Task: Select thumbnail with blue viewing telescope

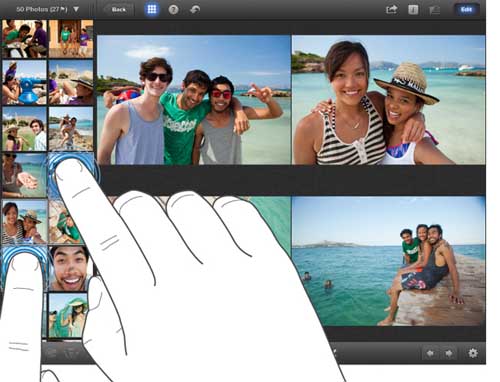Action: (25, 82)
